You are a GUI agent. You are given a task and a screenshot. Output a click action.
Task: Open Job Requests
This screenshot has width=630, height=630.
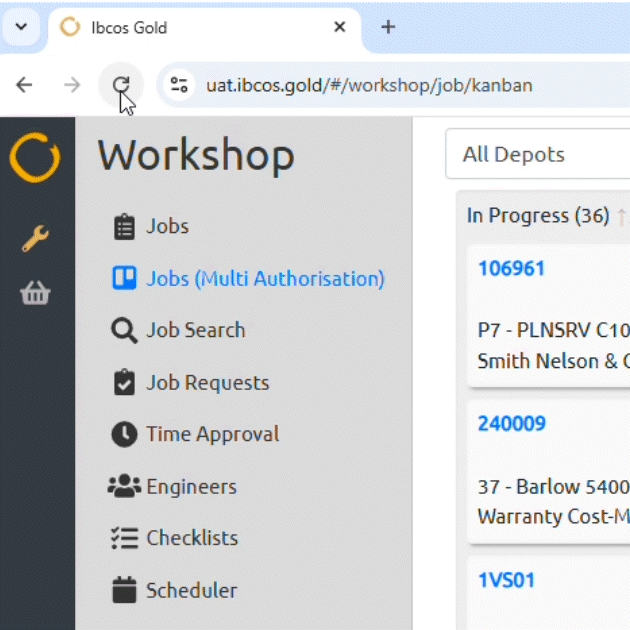pyautogui.click(x=208, y=382)
